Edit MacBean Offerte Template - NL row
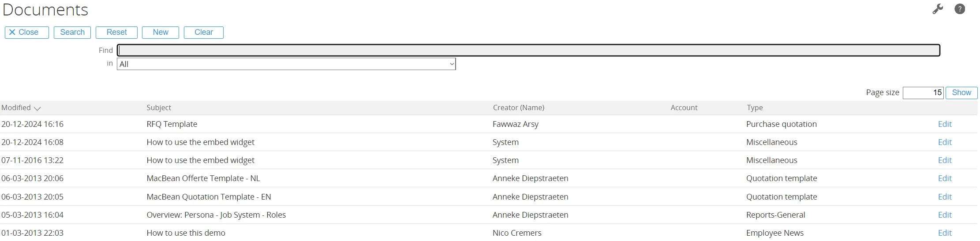Screen dimensions: 980x241 click(x=944, y=178)
